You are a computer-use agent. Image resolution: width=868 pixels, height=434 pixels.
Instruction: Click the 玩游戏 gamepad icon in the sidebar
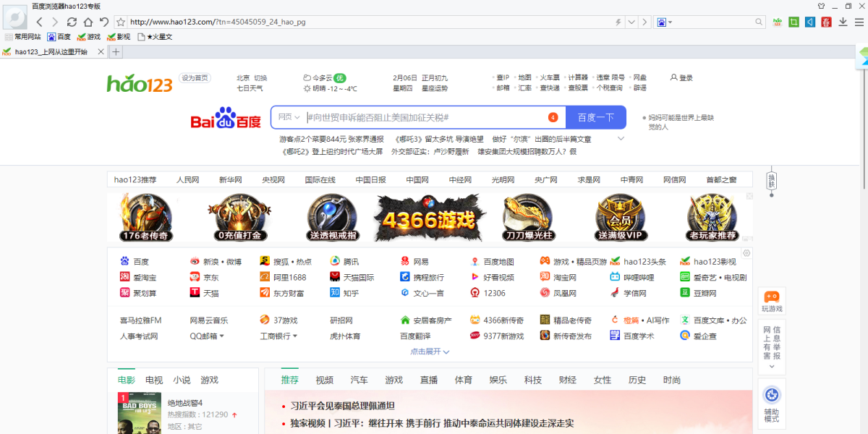click(x=771, y=298)
